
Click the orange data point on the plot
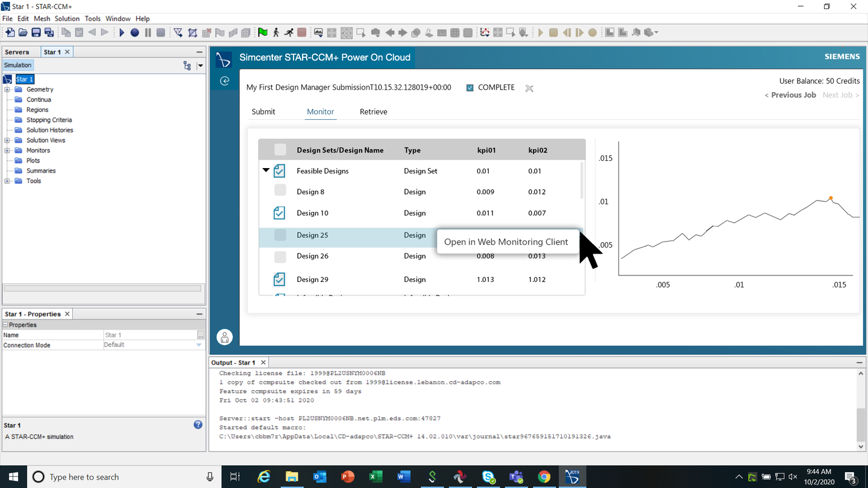coord(831,198)
